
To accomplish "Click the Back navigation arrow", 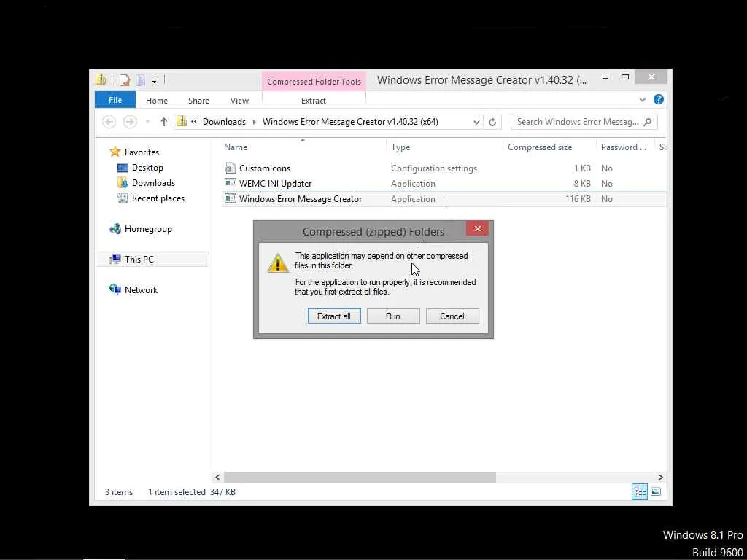I will [109, 122].
